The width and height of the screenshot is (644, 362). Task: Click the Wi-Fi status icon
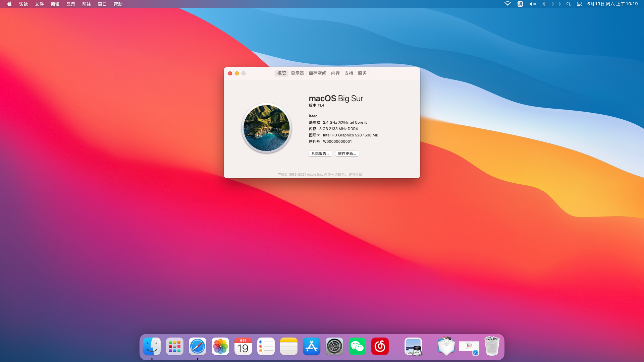507,4
